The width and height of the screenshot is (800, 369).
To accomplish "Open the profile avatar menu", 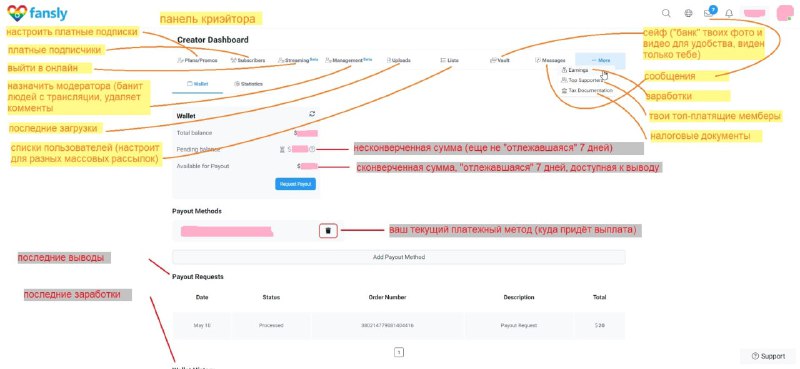I will coord(784,13).
